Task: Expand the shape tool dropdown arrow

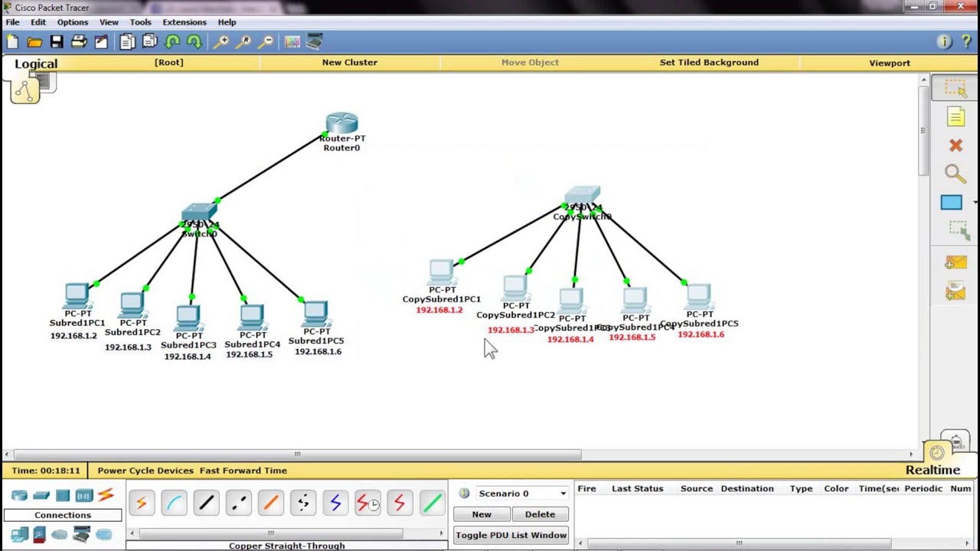Action: [975, 203]
